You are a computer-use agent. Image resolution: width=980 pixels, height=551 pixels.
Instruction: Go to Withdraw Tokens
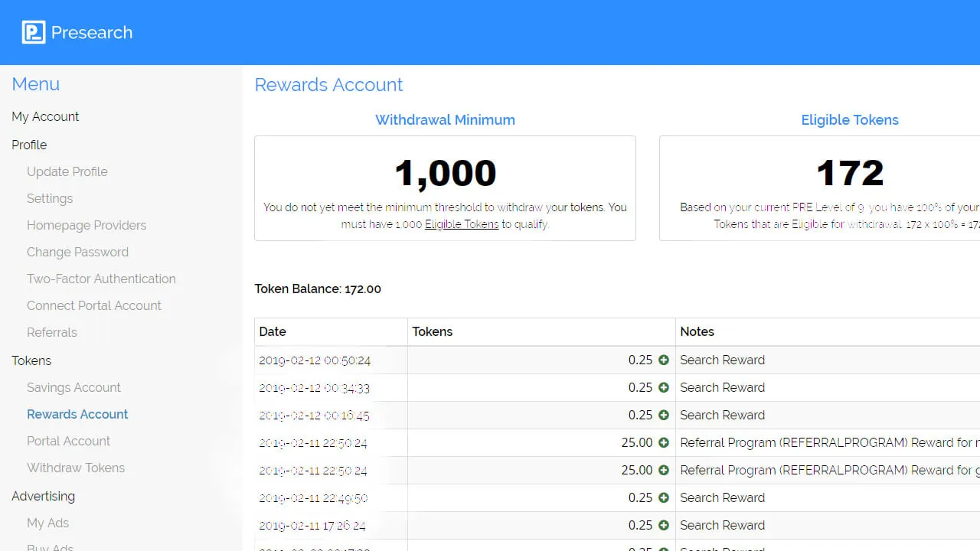point(76,468)
